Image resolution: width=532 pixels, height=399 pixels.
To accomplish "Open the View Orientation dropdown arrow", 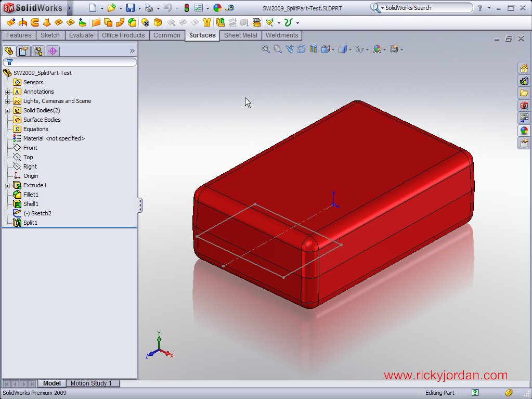I will (333, 50).
